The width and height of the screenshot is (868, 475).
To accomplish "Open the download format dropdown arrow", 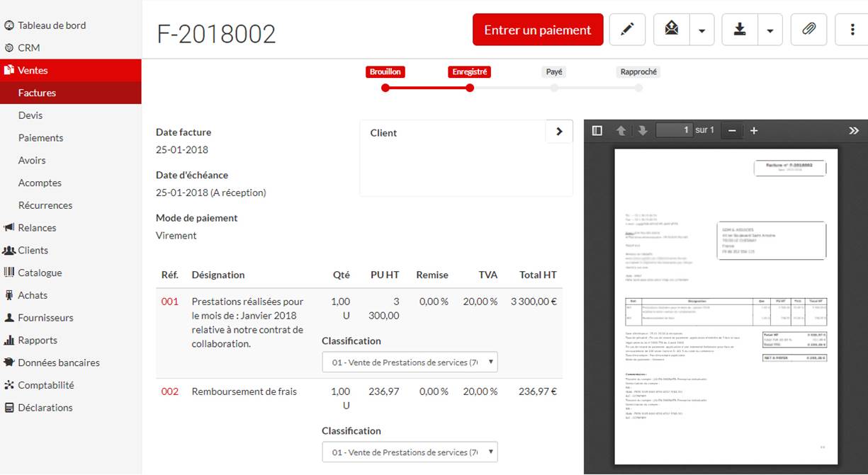I will pos(769,29).
